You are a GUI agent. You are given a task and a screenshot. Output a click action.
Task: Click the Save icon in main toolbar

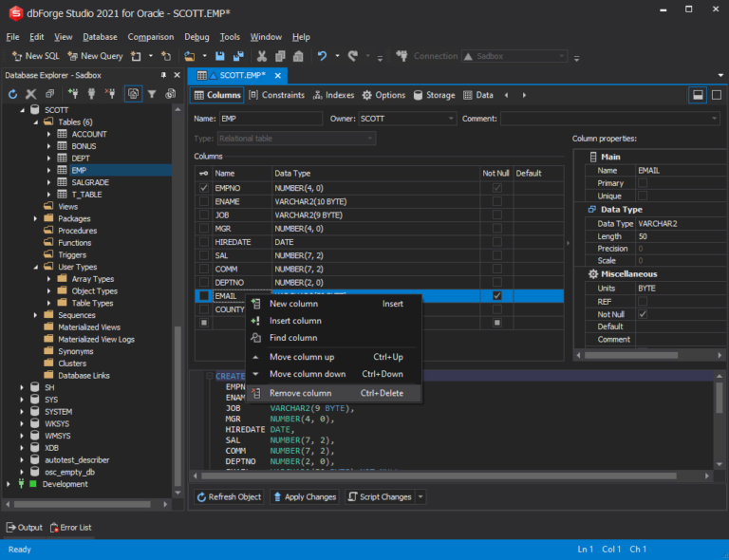tap(220, 56)
